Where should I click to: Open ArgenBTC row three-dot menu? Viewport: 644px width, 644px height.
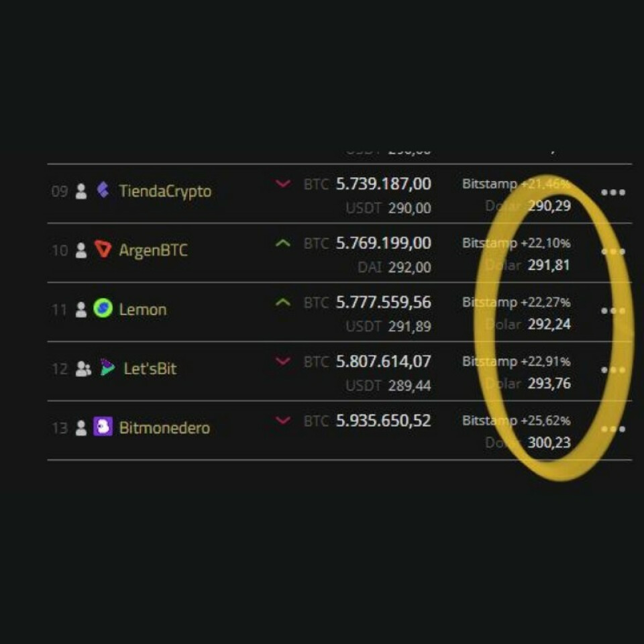tap(613, 252)
